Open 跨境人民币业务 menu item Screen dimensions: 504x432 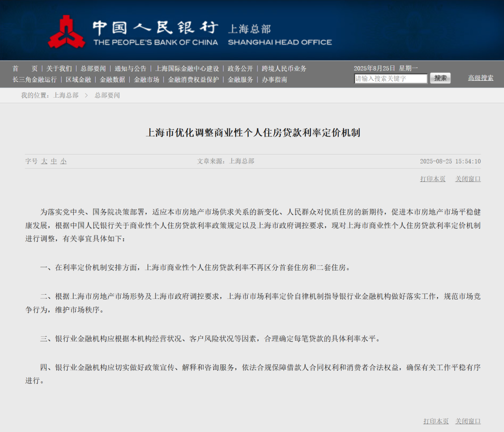284,69
